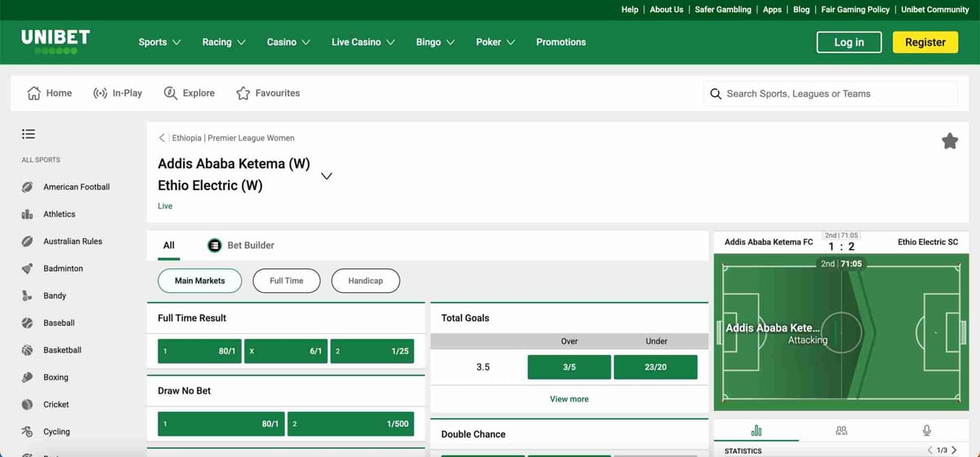The height and width of the screenshot is (457, 980).
Task: Pick Over 3.5 goals at 3/5
Action: [569, 367]
